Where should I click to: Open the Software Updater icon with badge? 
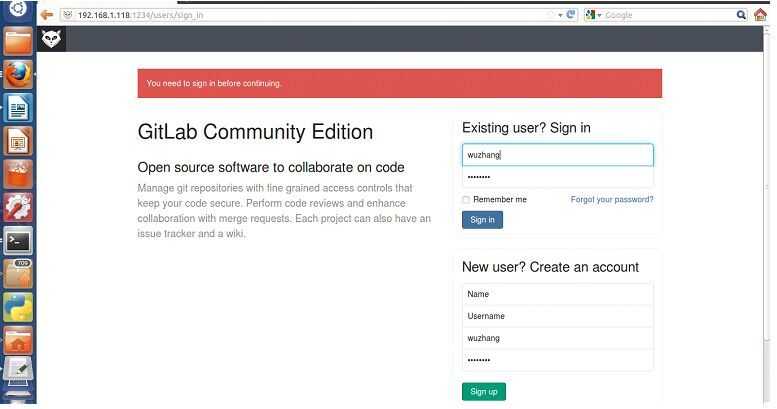[x=18, y=274]
